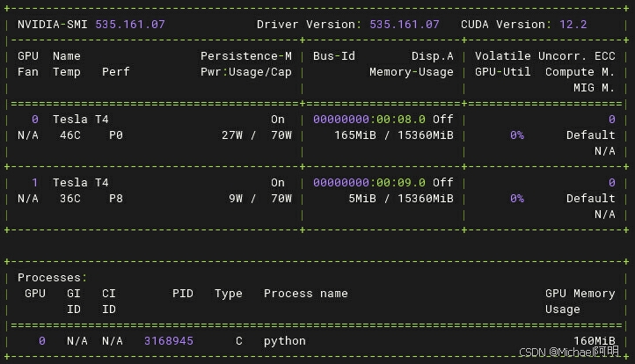
Task: Click 5MiB / 15360MiB memory usage
Action: 401,199
